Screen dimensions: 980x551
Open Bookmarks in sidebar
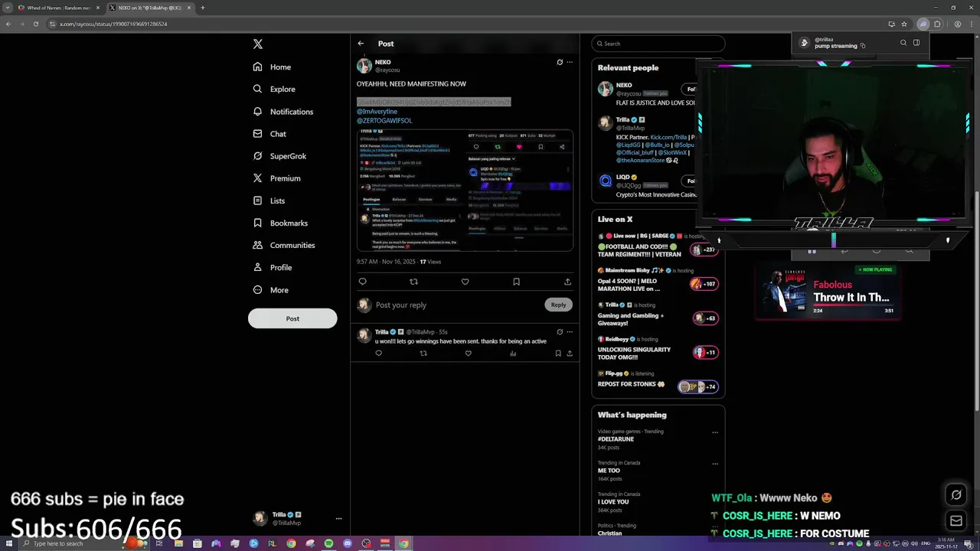pyautogui.click(x=280, y=223)
